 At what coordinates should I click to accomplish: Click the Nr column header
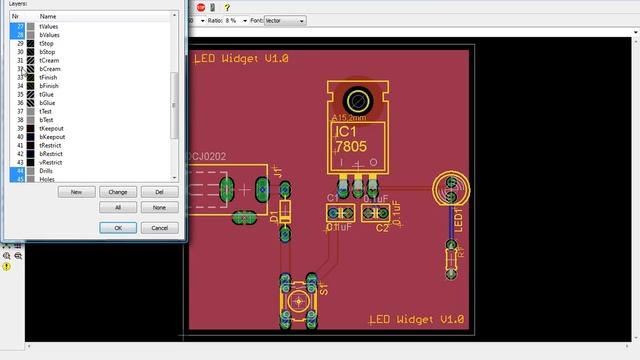(15, 16)
